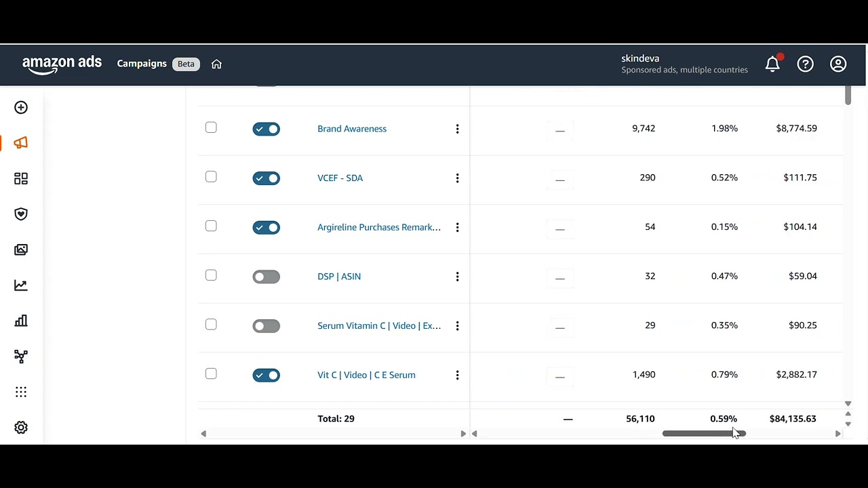
Task: Open the DSP | ASIN campaign link
Action: click(339, 277)
